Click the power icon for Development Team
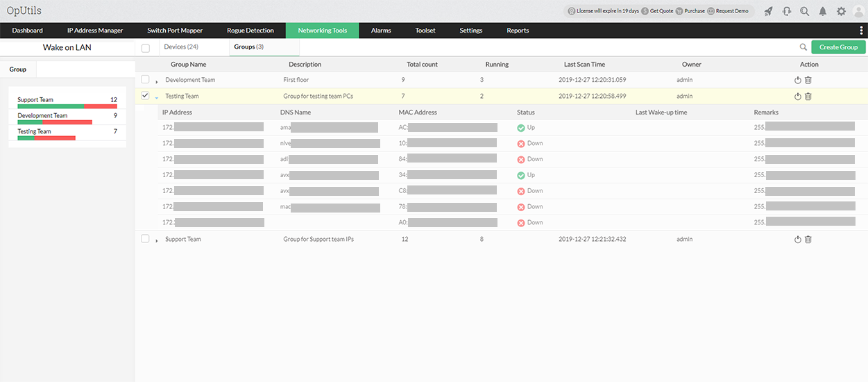This screenshot has width=868, height=382. 798,80
